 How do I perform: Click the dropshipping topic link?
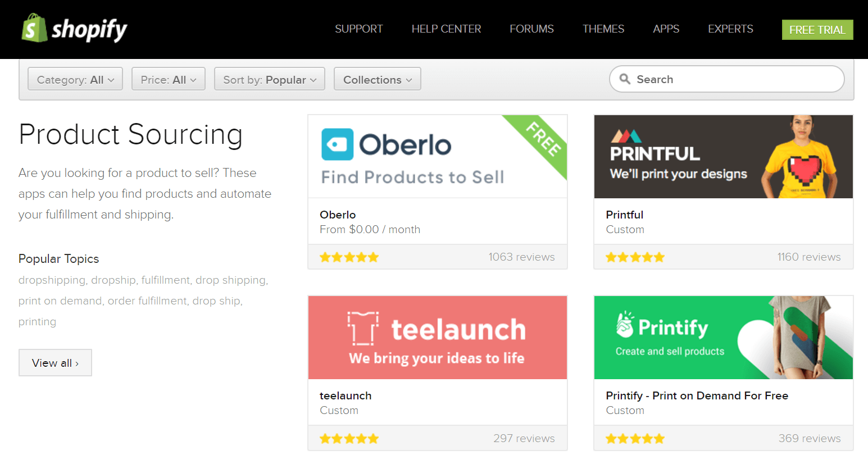click(x=52, y=280)
